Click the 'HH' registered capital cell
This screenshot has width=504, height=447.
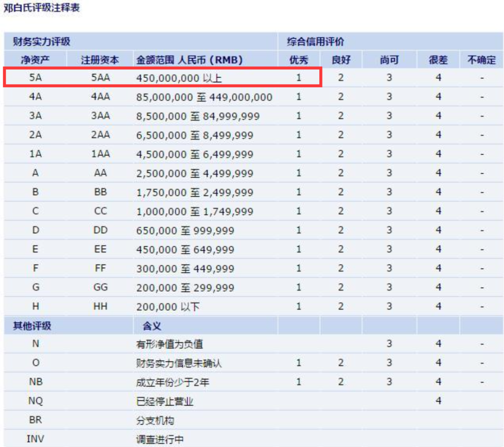tap(100, 306)
